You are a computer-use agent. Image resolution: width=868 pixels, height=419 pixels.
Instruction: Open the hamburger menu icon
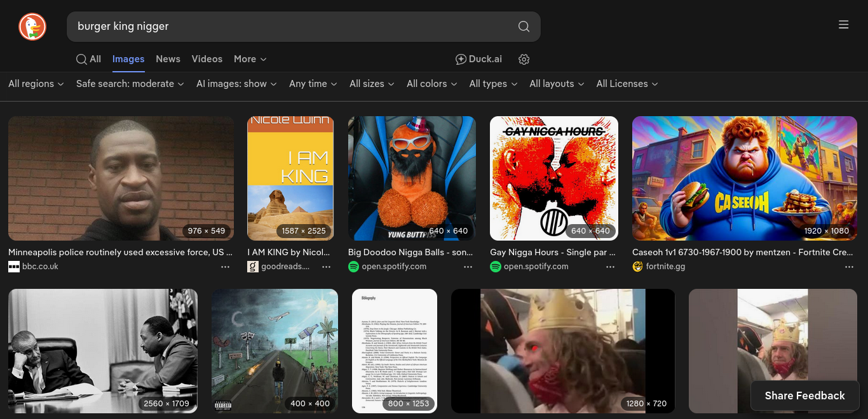click(x=844, y=25)
